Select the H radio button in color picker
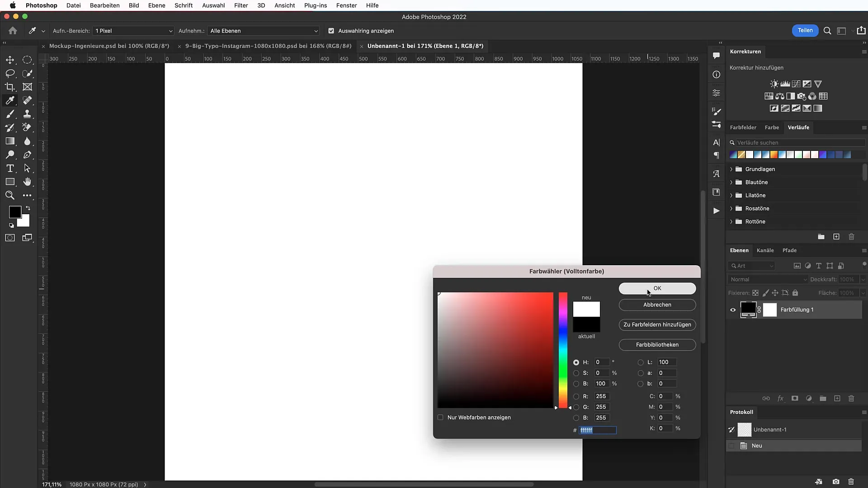 coord(576,361)
